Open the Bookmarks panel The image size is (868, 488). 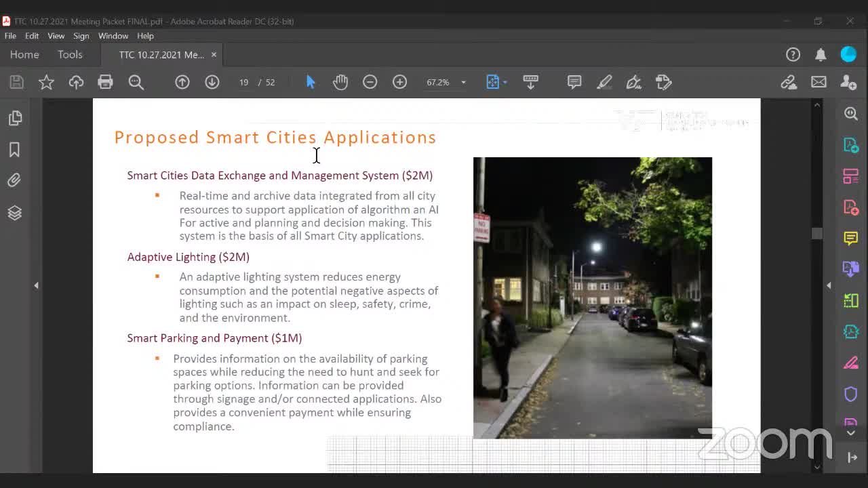tap(14, 150)
